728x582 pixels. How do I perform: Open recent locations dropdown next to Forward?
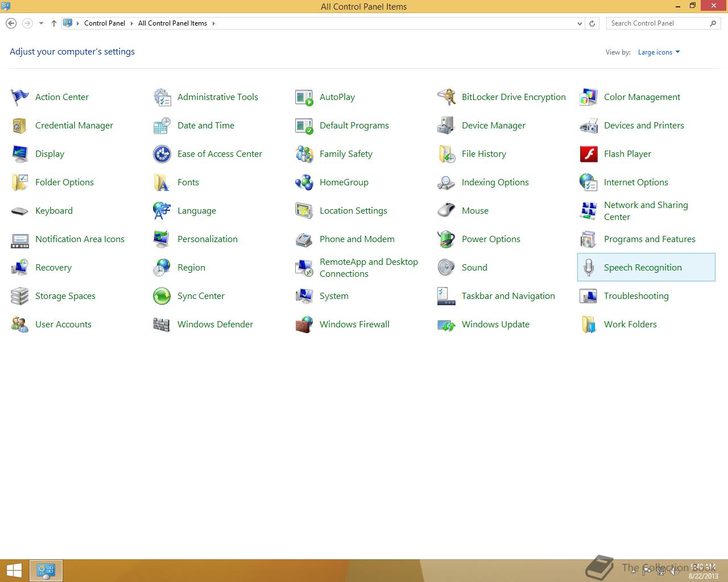(x=41, y=23)
